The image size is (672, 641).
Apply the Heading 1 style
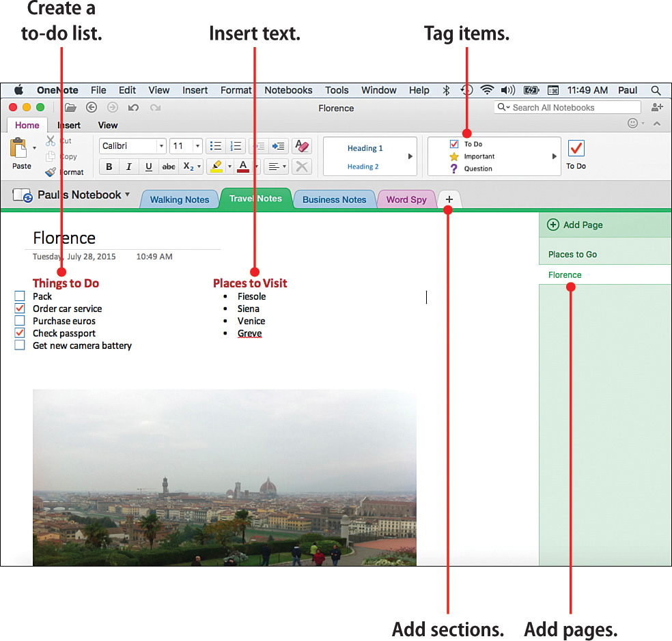[x=365, y=148]
